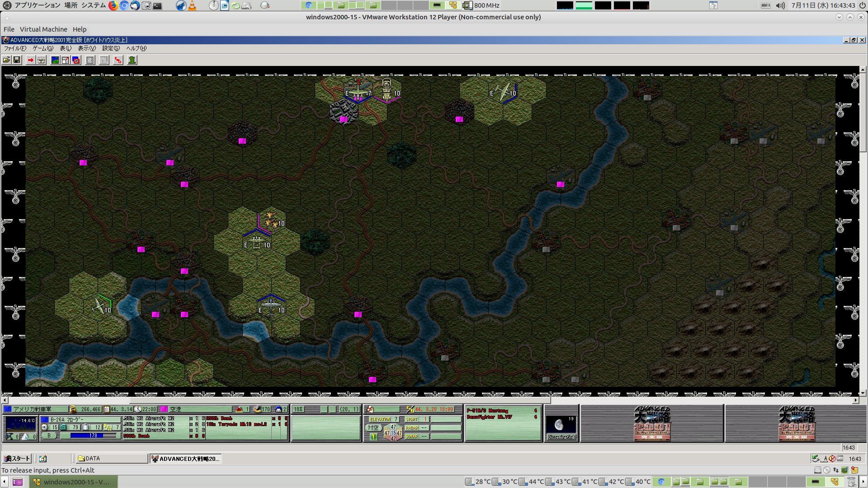Click the floppy disk save icon
868x488 pixels.
point(17,60)
